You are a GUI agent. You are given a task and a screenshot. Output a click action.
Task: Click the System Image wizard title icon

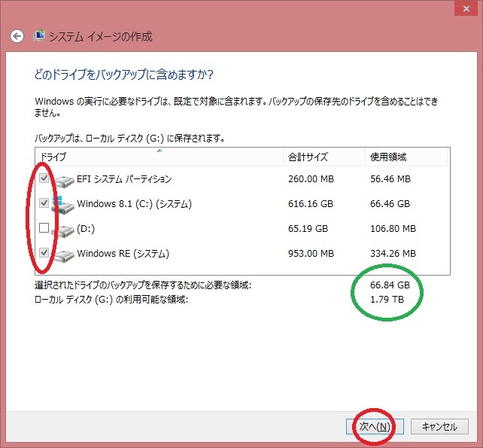click(39, 36)
